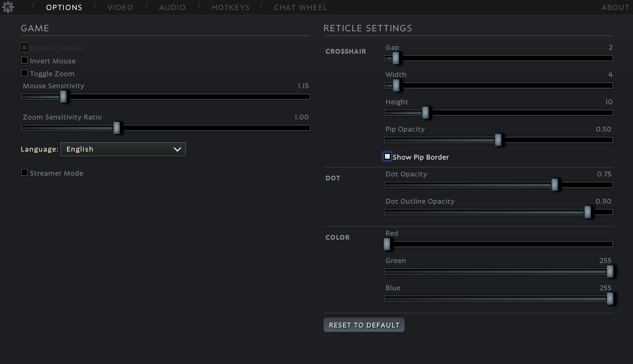Enable Streamer Mode
The width and height of the screenshot is (633, 364).
24,172
